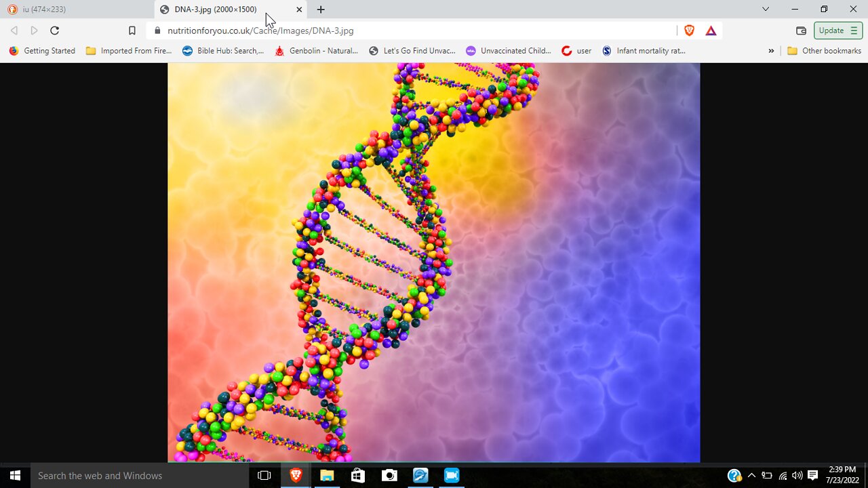
Task: Show hidden system tray icons
Action: (x=751, y=476)
